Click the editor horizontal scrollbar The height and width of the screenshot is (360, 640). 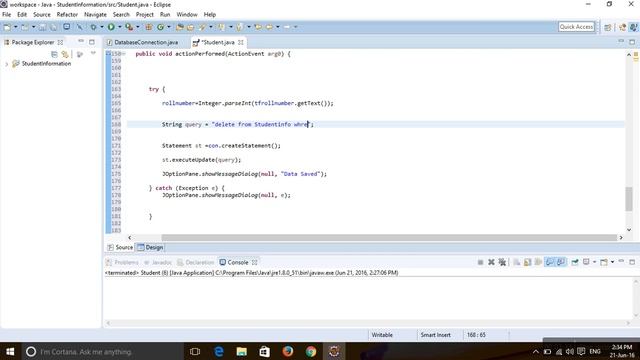(x=389, y=238)
